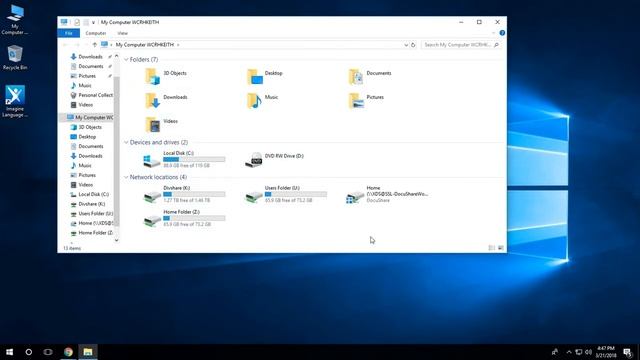The image size is (640, 360).
Task: Expand breadcrumb arrow after My Computer
Action: click(178, 45)
